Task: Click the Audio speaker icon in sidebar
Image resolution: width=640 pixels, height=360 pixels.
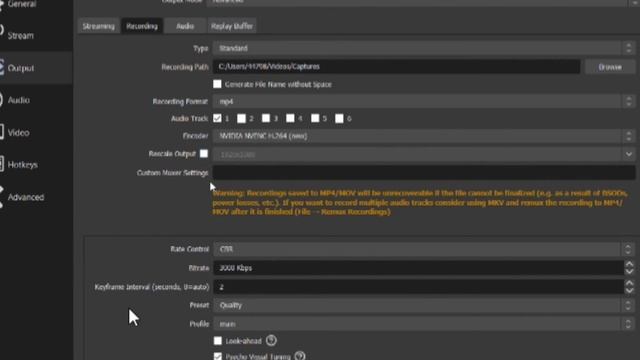Action: [1, 100]
